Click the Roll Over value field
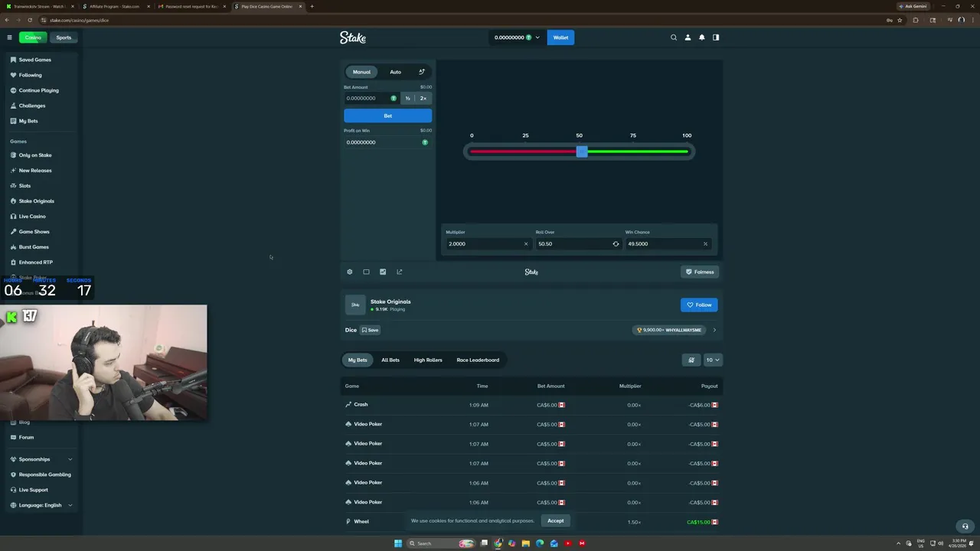The image size is (980, 551). pyautogui.click(x=577, y=244)
